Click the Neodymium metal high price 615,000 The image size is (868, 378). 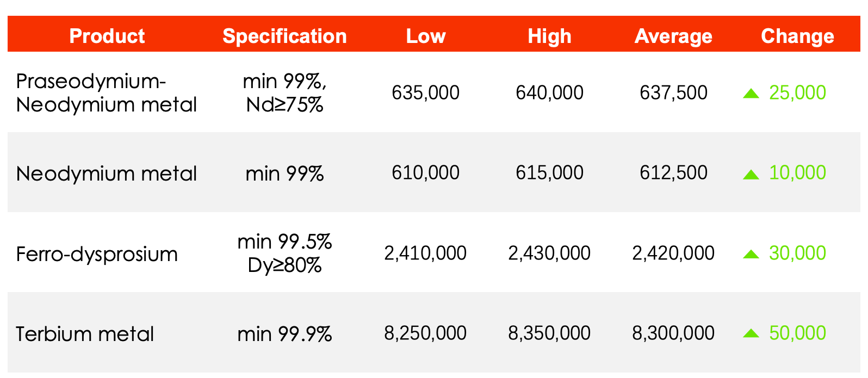pyautogui.click(x=549, y=172)
